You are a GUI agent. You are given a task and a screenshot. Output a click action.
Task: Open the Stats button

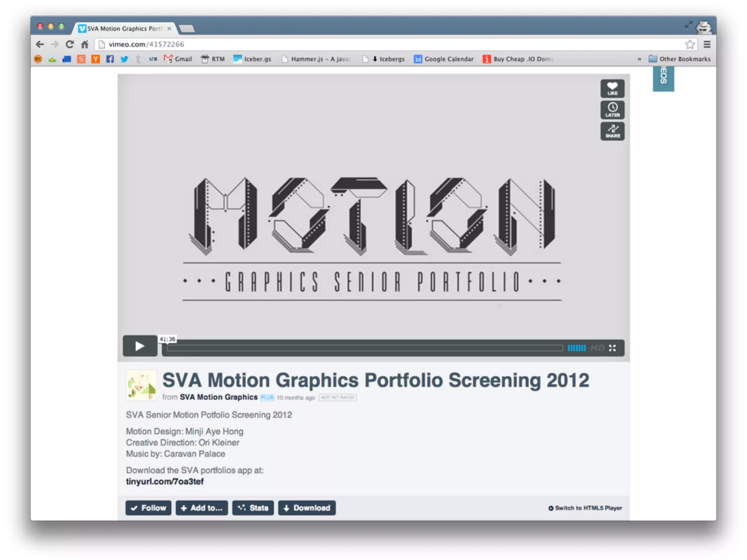coord(253,507)
